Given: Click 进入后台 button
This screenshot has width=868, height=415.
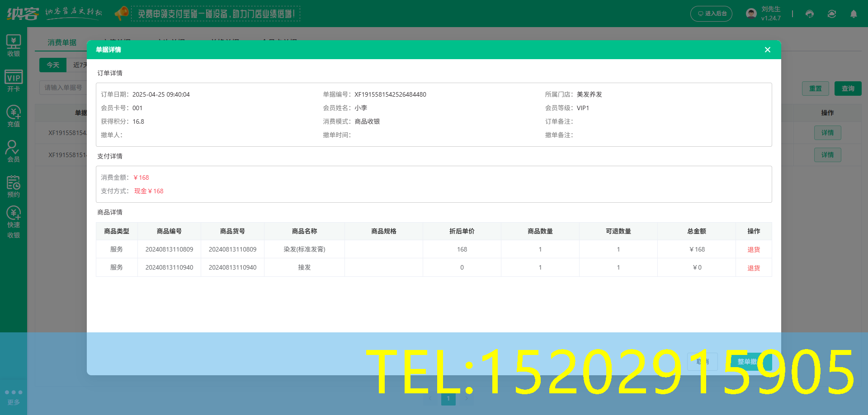Looking at the screenshot, I should pyautogui.click(x=711, y=14).
